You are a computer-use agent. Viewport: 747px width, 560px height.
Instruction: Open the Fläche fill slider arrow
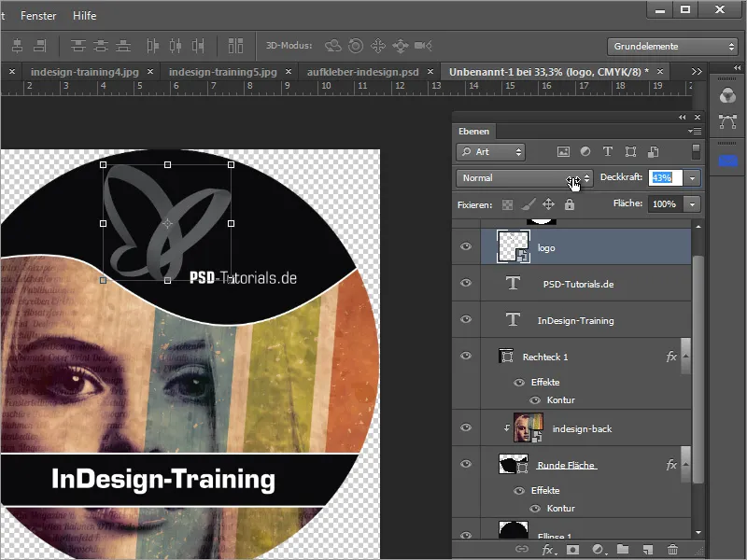(x=692, y=204)
